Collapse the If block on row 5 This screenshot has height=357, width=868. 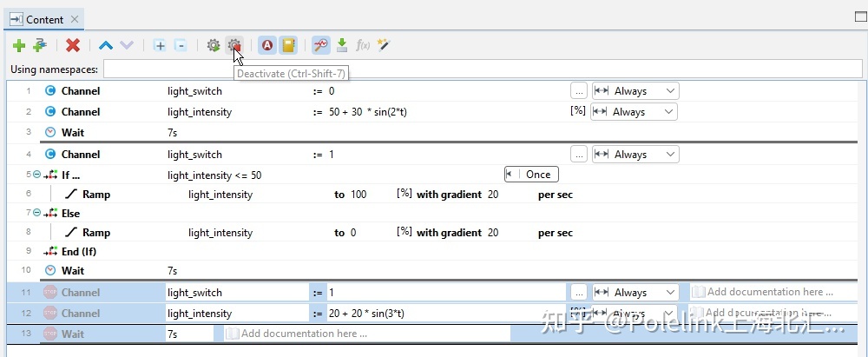[37, 175]
